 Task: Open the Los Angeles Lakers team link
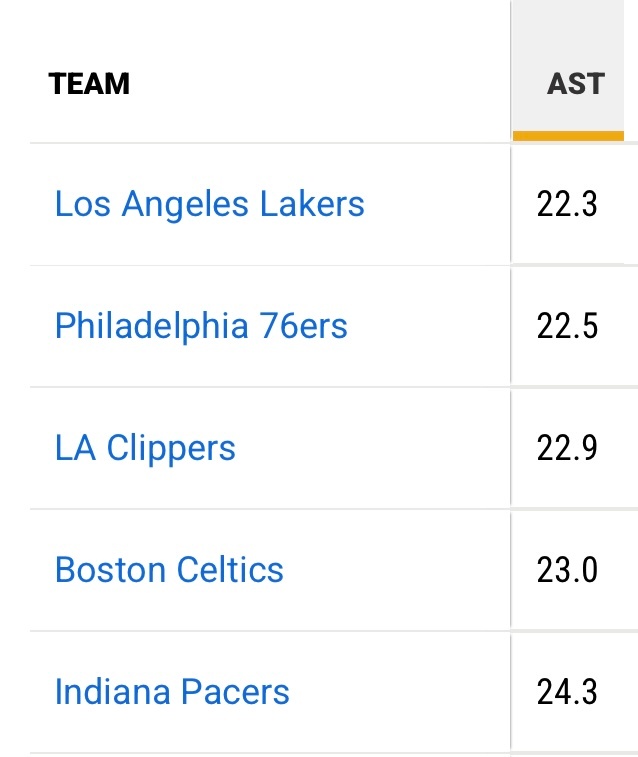[x=209, y=204]
